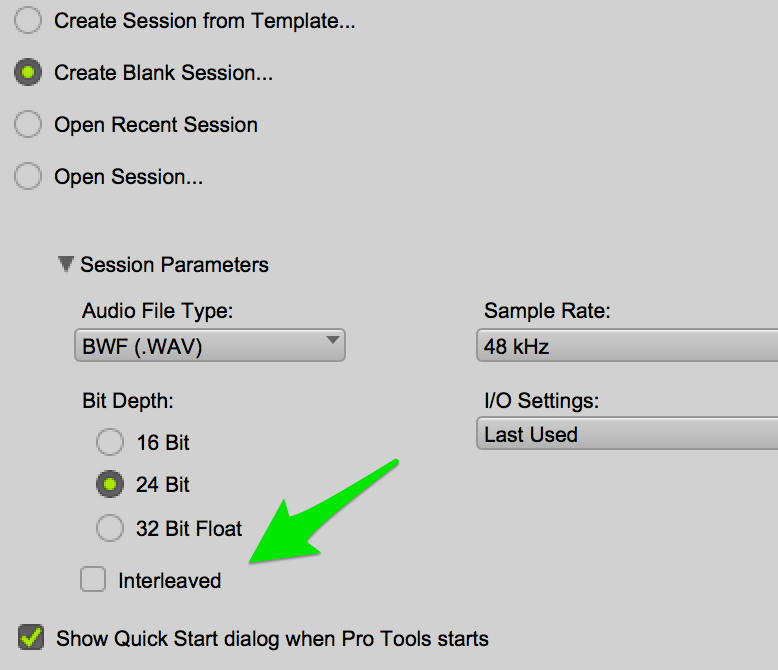Click the Bit Depth section label
The height and width of the screenshot is (670, 778).
click(128, 401)
